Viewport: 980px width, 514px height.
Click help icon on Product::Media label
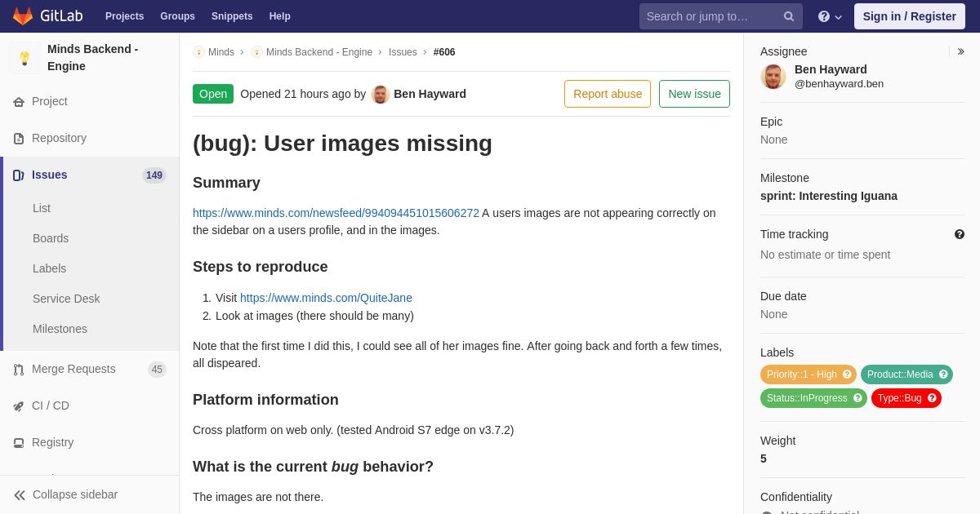(x=943, y=374)
